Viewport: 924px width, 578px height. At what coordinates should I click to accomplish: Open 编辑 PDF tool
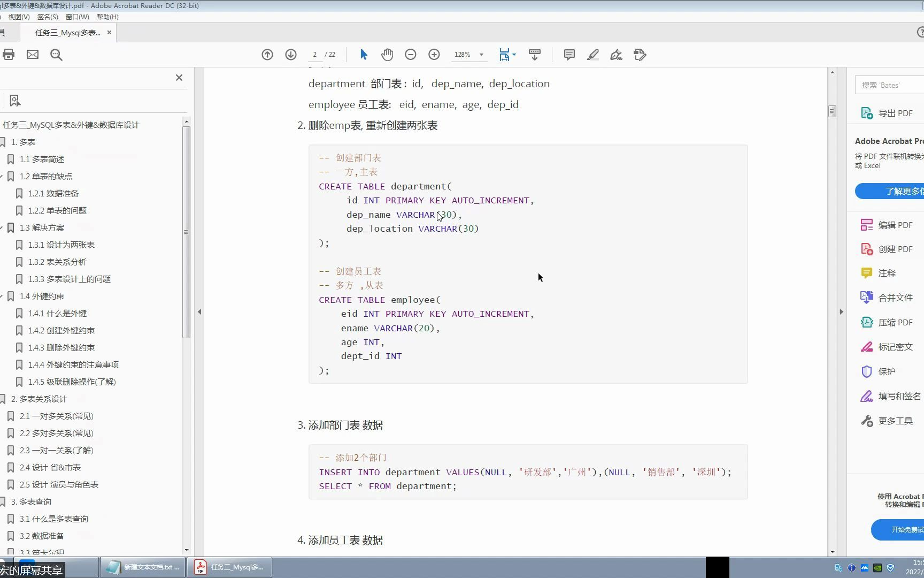coord(888,225)
